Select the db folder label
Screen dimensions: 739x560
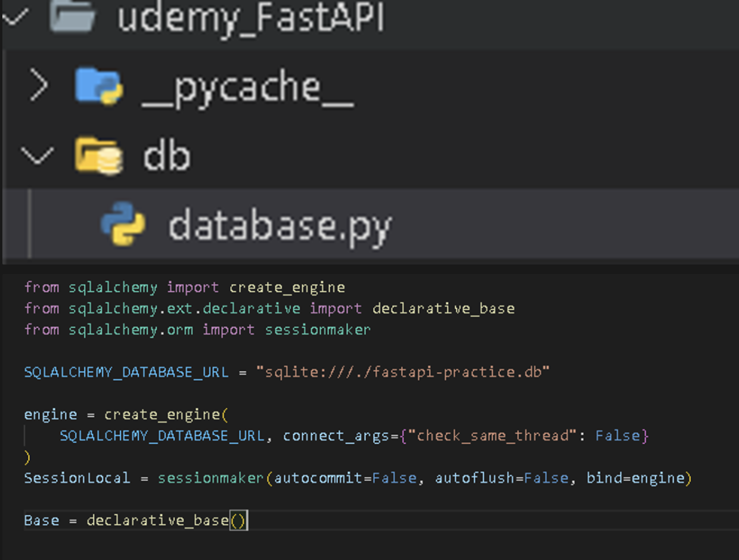166,156
